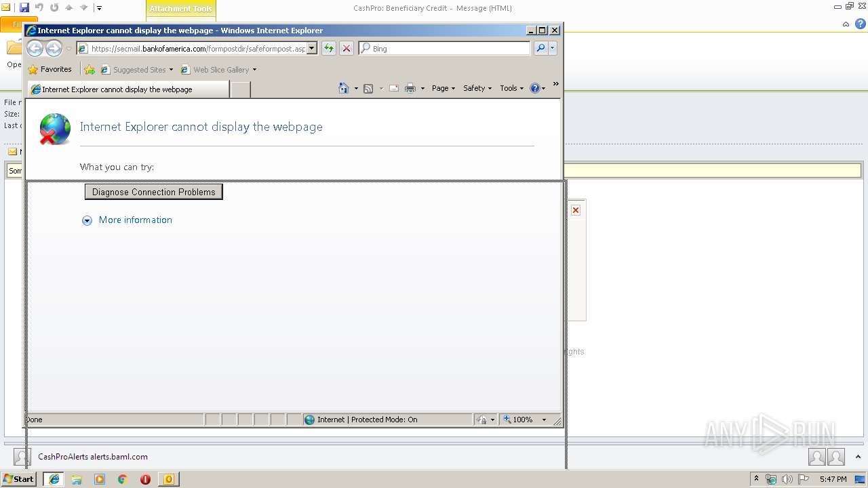Viewport: 868px width, 488px height.
Task: Click the Redo icon in Outlook toolbar
Action: [54, 7]
